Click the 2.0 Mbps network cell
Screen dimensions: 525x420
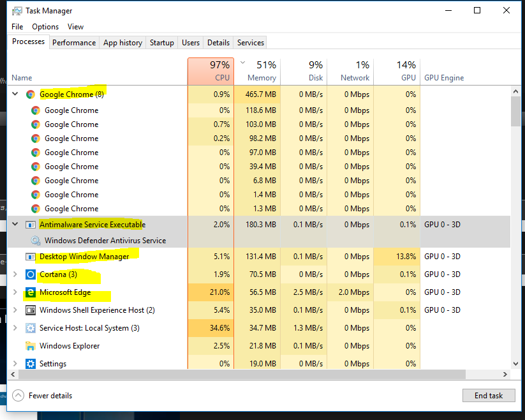coord(350,292)
